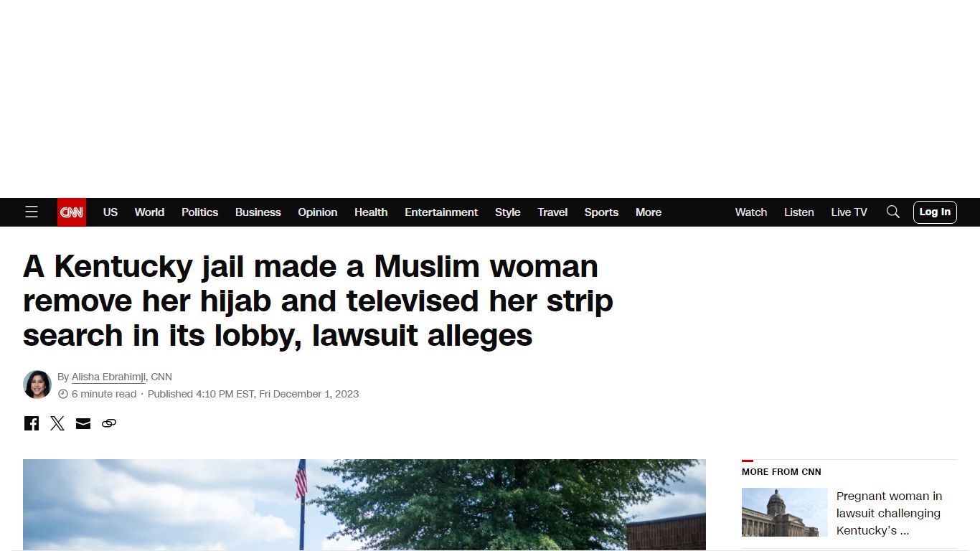The height and width of the screenshot is (551, 980).
Task: Click the article headline text
Action: 318,301
